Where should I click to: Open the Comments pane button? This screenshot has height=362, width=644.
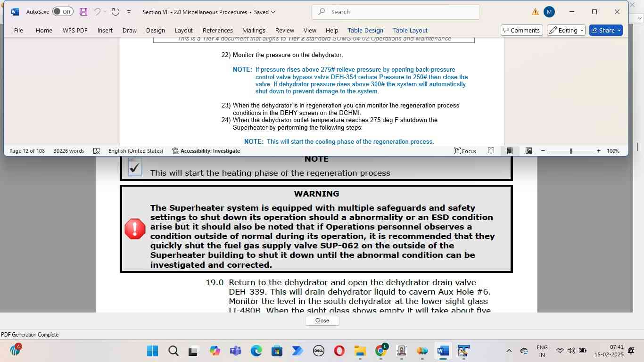(x=521, y=30)
